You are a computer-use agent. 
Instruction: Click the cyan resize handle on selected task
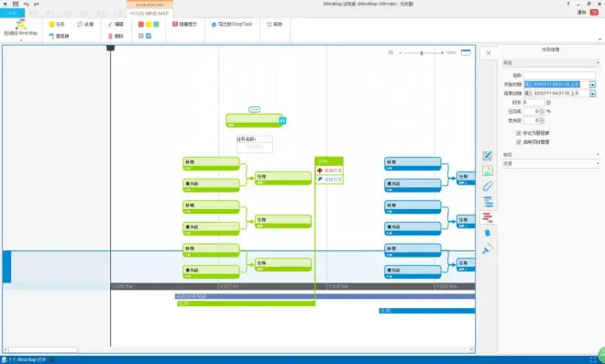pos(282,121)
